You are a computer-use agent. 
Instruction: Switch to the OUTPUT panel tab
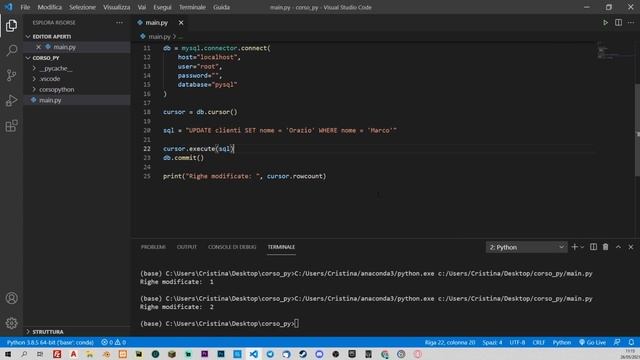[x=187, y=247]
